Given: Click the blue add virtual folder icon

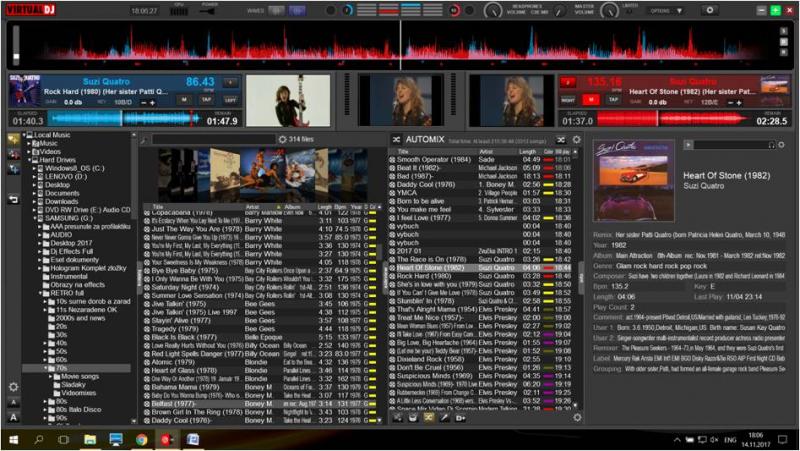Looking at the screenshot, I should pyautogui.click(x=13, y=169).
